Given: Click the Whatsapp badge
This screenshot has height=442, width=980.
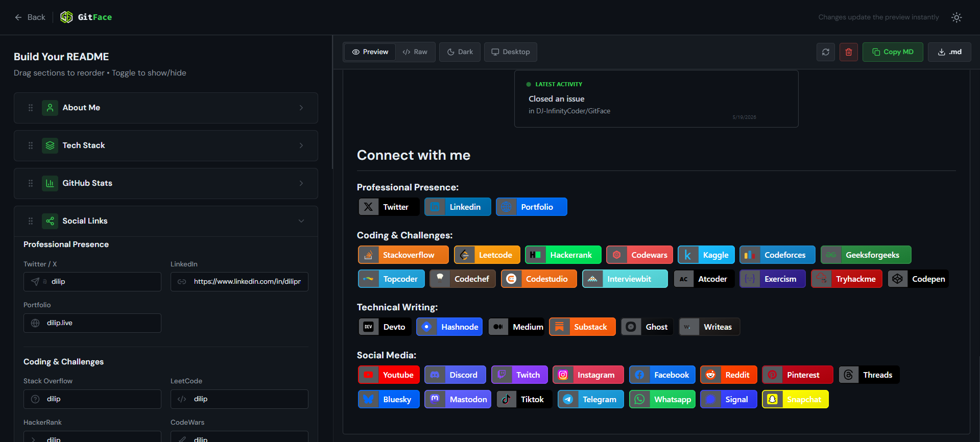Looking at the screenshot, I should pyautogui.click(x=662, y=399).
